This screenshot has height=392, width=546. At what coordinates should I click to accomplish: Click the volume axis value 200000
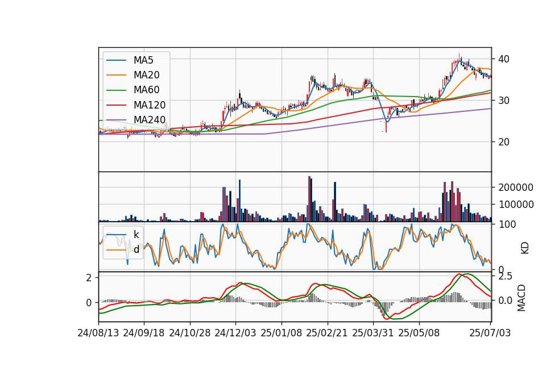[x=516, y=187]
